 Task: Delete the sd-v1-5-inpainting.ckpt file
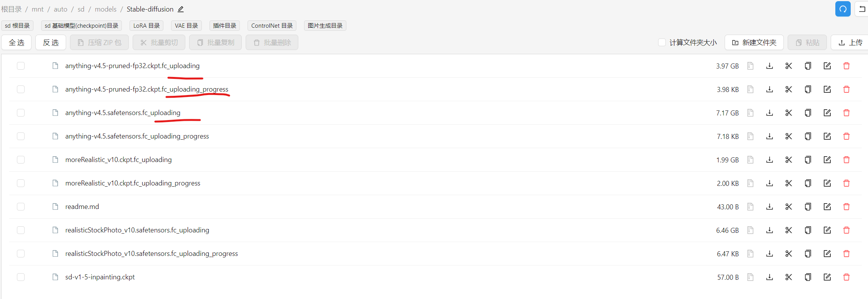pos(846,277)
